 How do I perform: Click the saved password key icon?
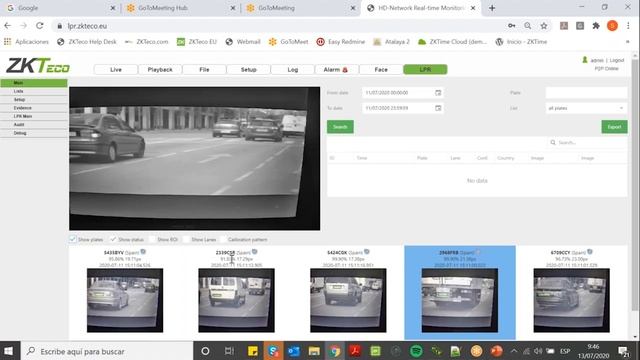(x=511, y=26)
